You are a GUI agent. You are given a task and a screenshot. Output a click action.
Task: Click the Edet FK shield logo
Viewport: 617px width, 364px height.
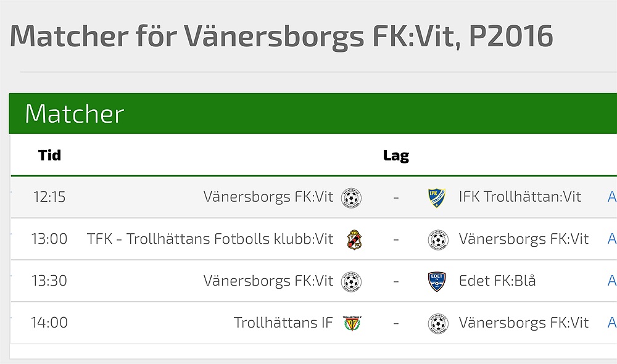[x=437, y=281]
